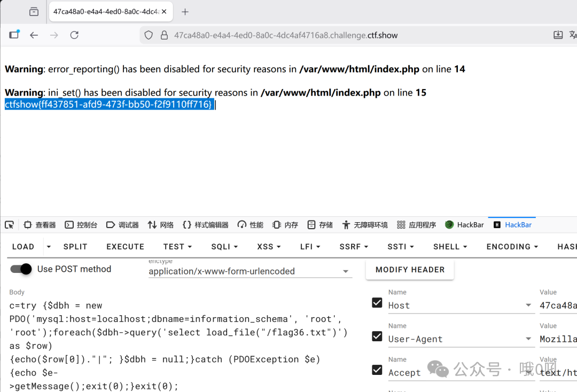Click the LOAD button in HackBar
Viewport: 577px width, 392px height.
(x=23, y=247)
